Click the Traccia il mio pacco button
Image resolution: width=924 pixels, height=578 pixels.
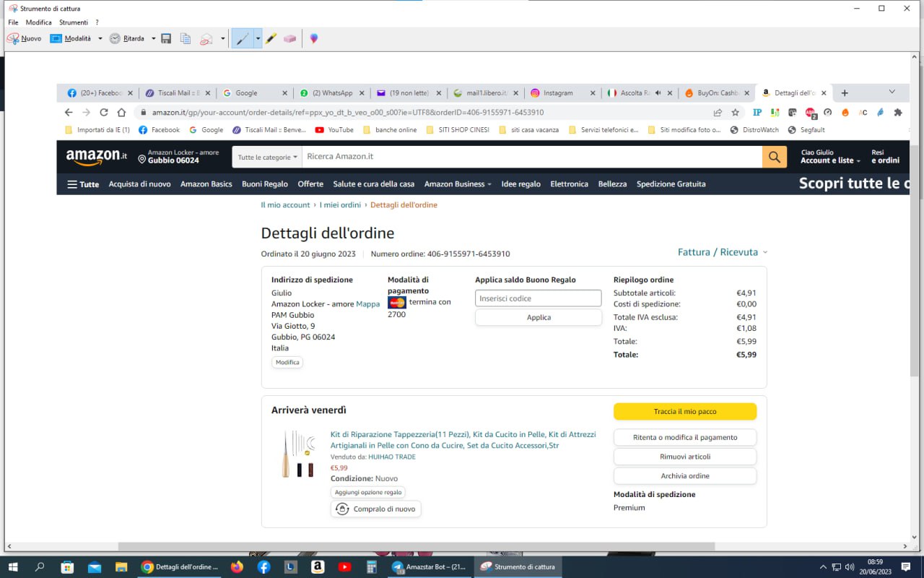pos(684,412)
